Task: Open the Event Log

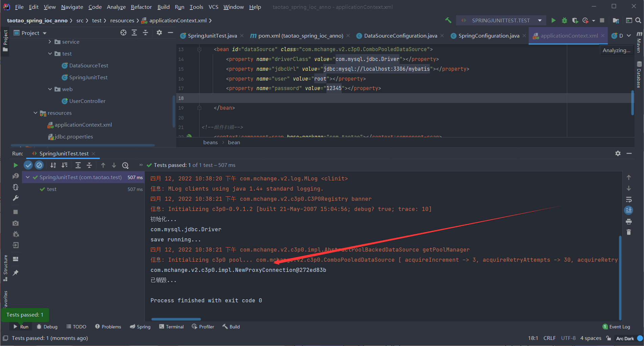Action: coord(616,327)
